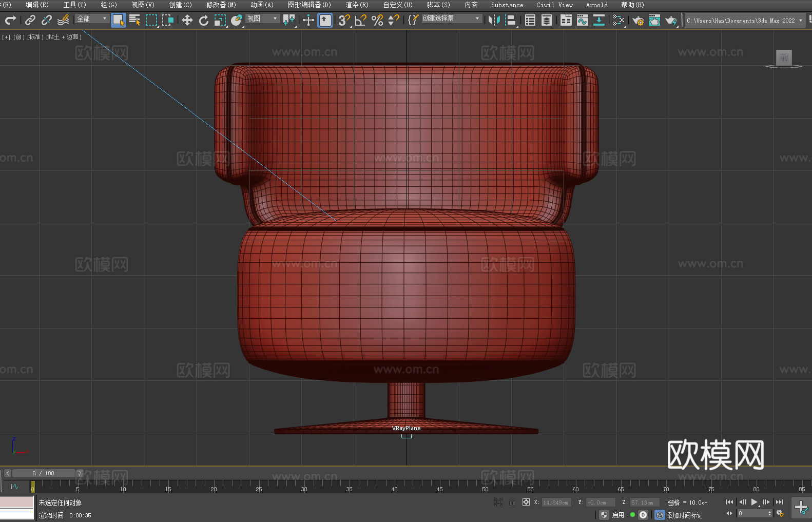Open the [粘土 + 边面] display mode label
The height and width of the screenshot is (522, 812).
tap(64, 37)
